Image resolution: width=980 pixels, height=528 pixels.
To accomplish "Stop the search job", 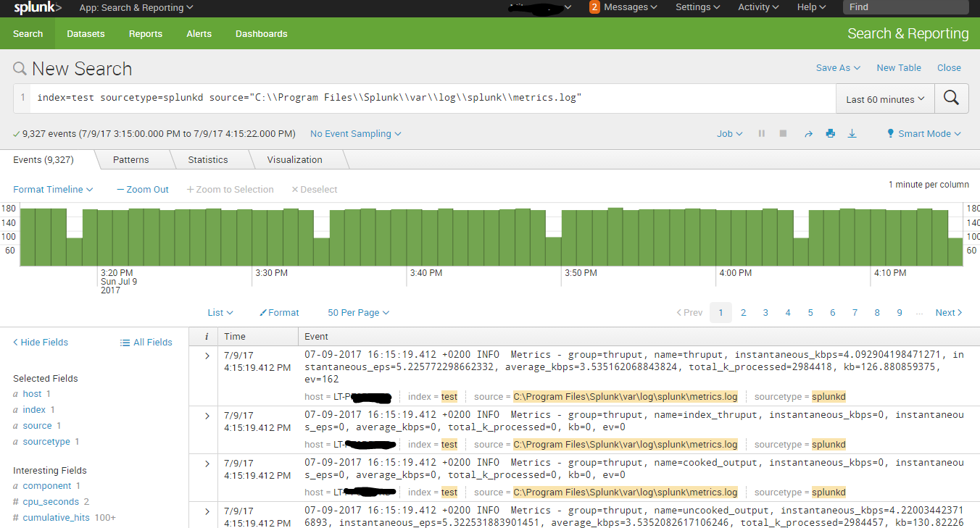I will pyautogui.click(x=783, y=133).
